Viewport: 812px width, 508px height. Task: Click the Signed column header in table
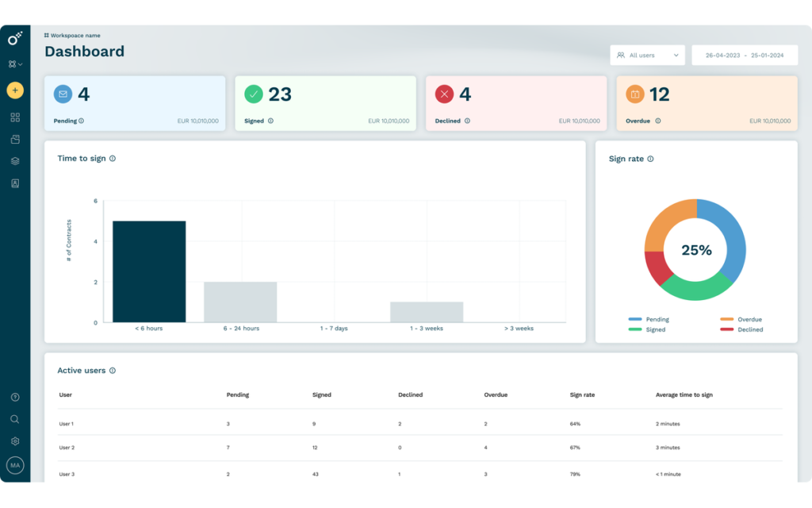pyautogui.click(x=322, y=395)
